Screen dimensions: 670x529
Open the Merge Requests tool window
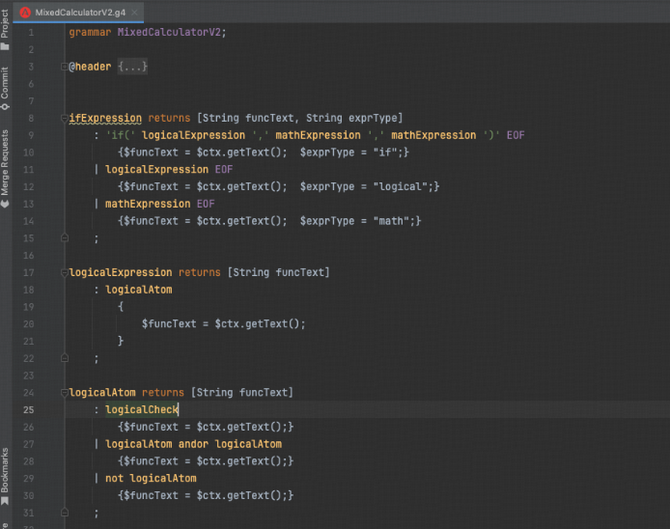(x=5, y=165)
